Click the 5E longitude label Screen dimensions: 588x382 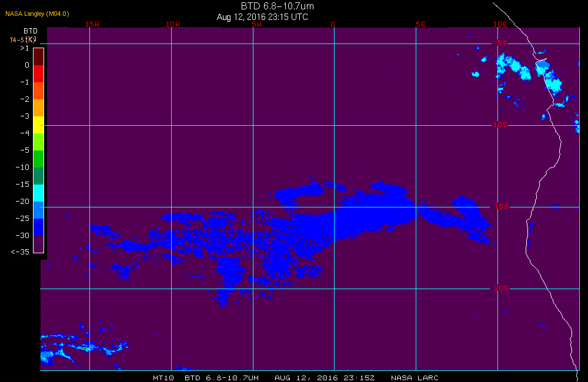tap(420, 24)
